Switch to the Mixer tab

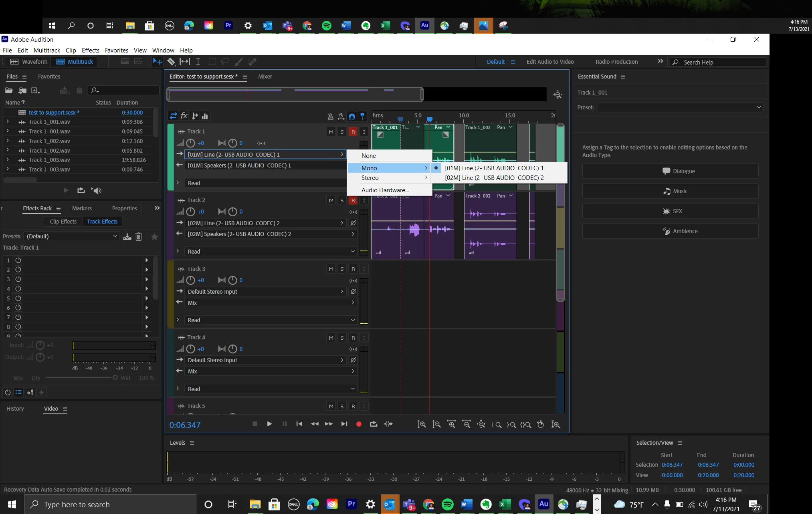pos(265,77)
